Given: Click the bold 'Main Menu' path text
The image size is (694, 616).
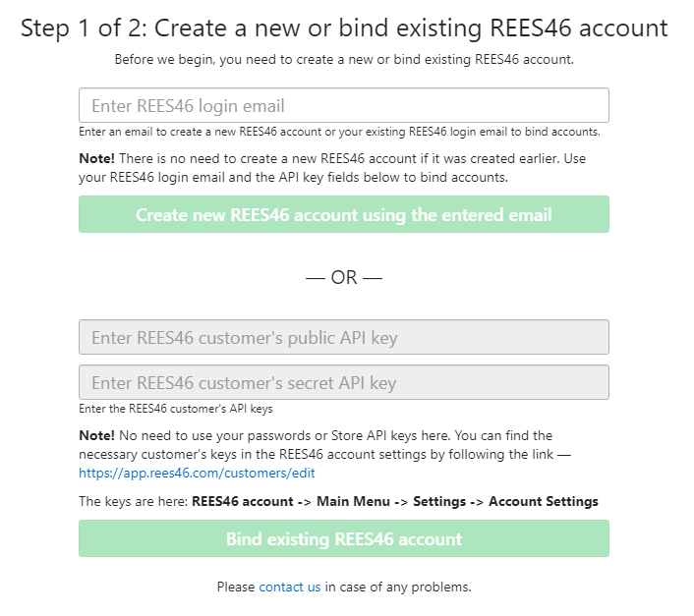Looking at the screenshot, I should 356,501.
